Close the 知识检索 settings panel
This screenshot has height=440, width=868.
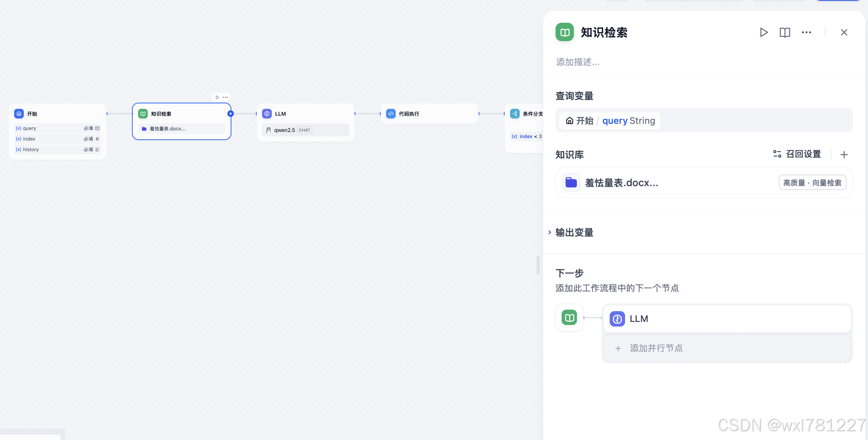(x=844, y=32)
